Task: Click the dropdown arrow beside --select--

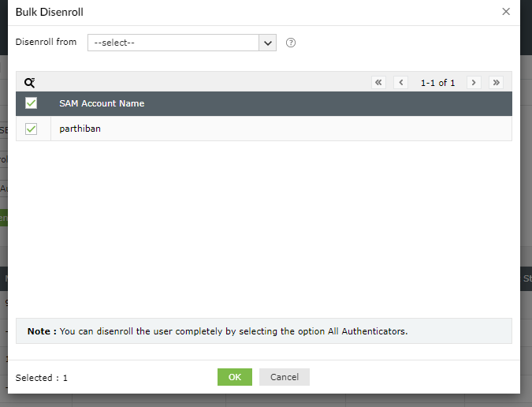Action: click(x=268, y=43)
